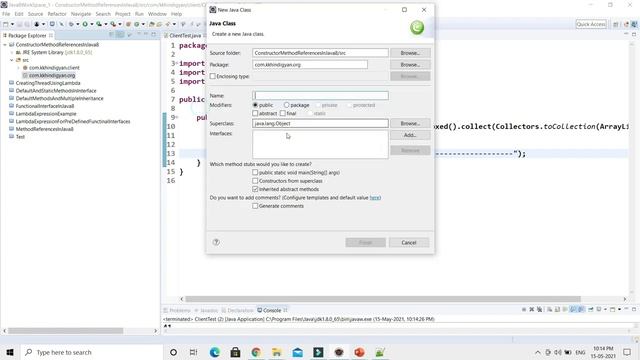
Task: Click the Quick Access search box
Action: point(591,24)
